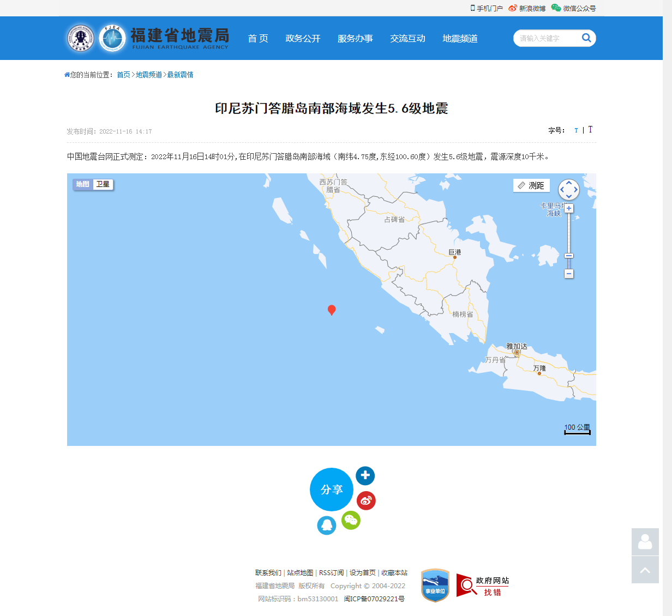Toggle small font size with the T control

click(576, 130)
